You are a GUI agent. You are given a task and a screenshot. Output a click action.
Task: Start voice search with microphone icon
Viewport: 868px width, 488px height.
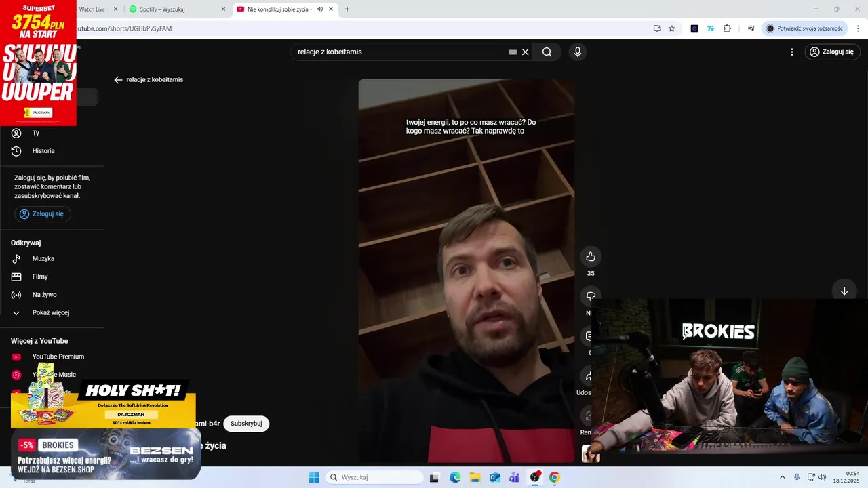[x=578, y=52]
